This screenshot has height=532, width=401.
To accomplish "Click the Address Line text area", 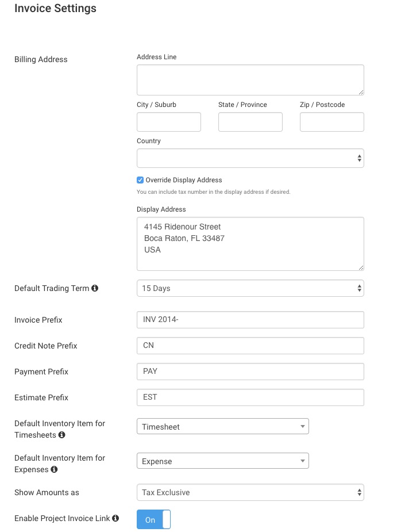I will (x=250, y=80).
